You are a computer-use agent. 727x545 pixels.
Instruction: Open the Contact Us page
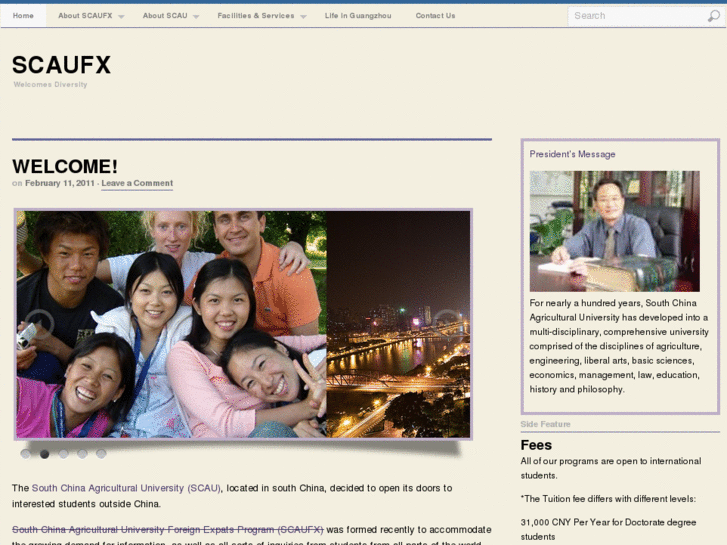435,16
